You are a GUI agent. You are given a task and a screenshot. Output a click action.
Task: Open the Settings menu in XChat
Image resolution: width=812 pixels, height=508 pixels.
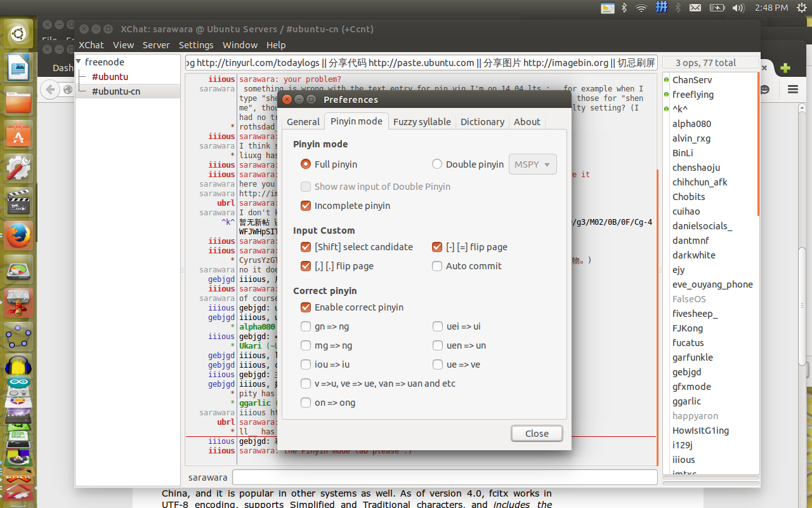(x=196, y=45)
